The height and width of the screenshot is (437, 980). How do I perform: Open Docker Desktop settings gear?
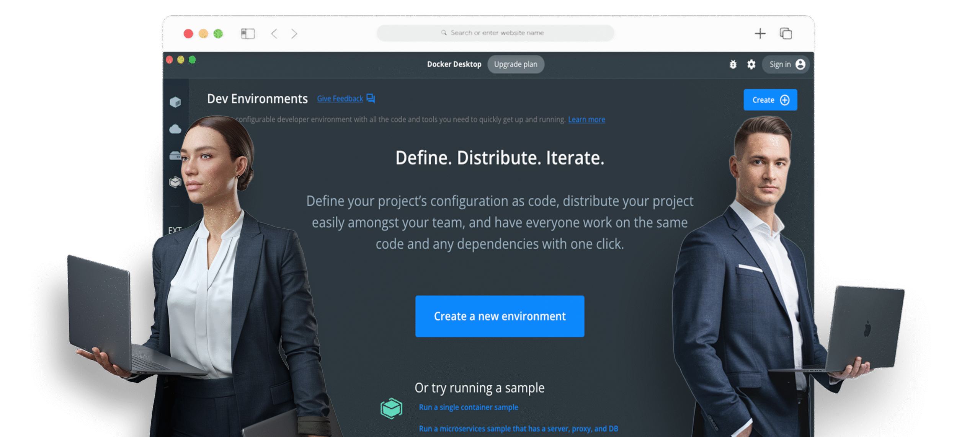(x=751, y=64)
